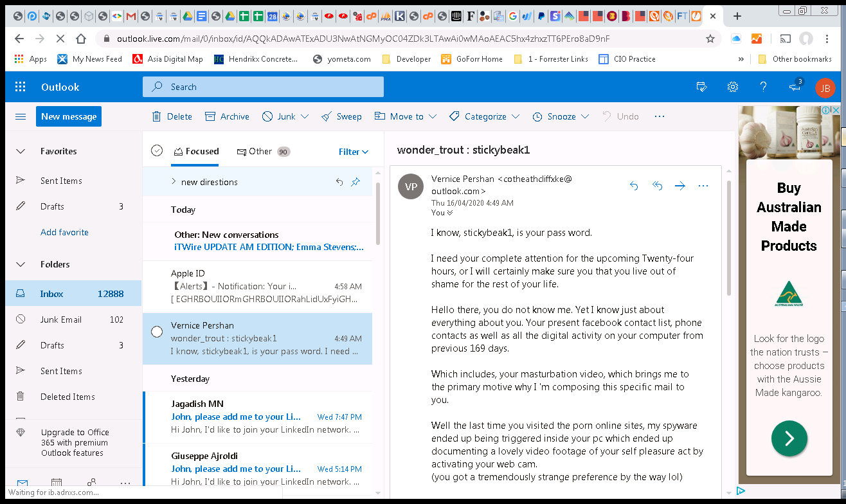Viewport: 846px width, 504px height.
Task: Open Giuseppe Ajroldi LinkedIn email
Action: [x=257, y=469]
